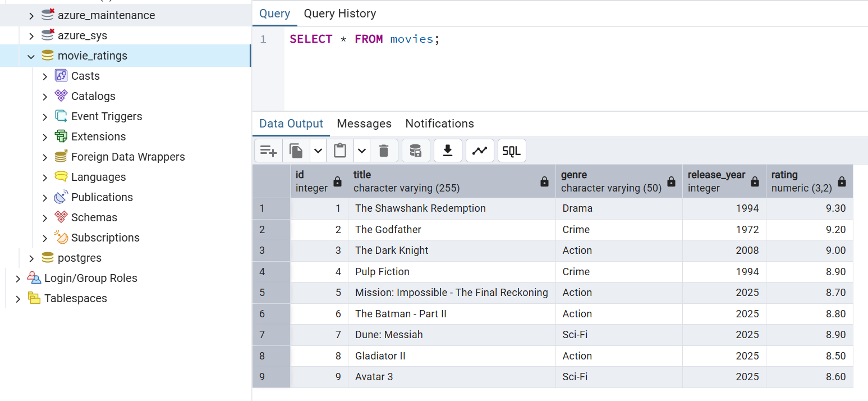Open the Messages tab

click(364, 123)
